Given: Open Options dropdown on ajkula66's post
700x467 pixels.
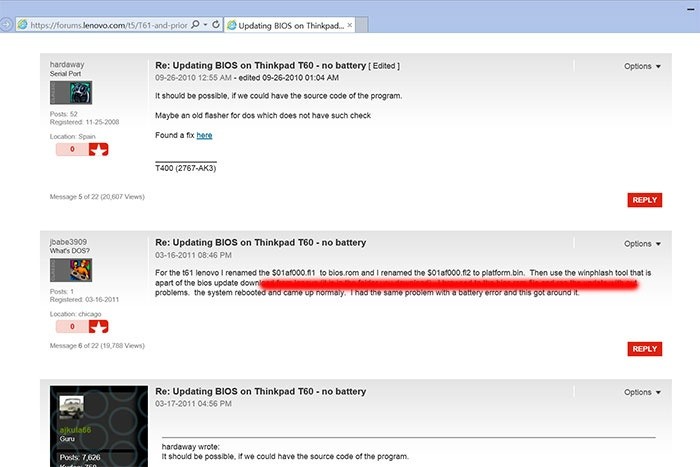Looking at the screenshot, I should pyautogui.click(x=642, y=392).
